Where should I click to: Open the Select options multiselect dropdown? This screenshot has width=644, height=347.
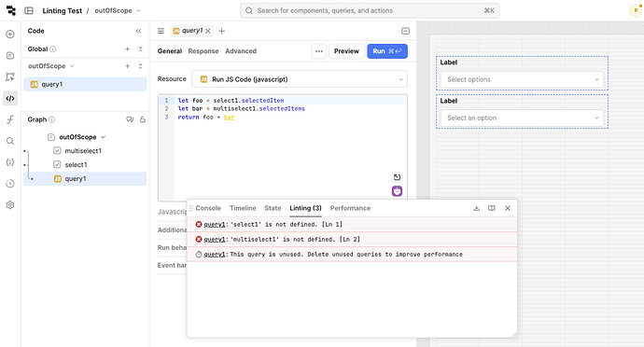(x=522, y=79)
